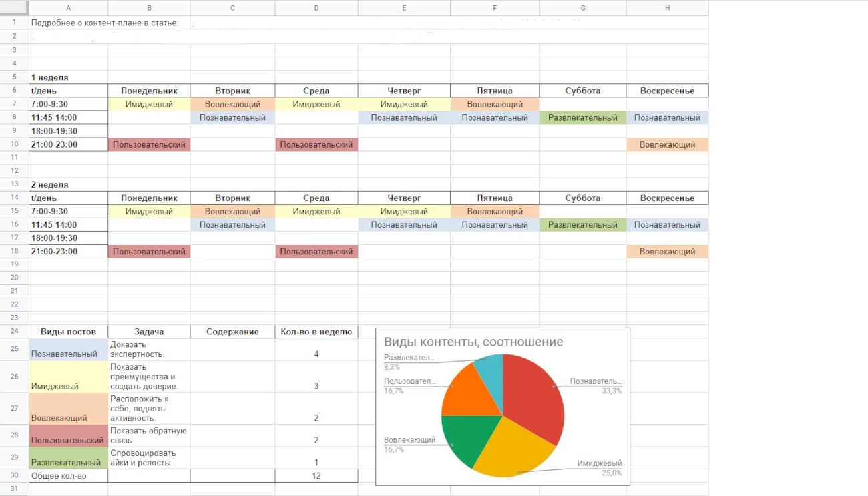Select column D header
The width and height of the screenshot is (868, 496).
316,8
